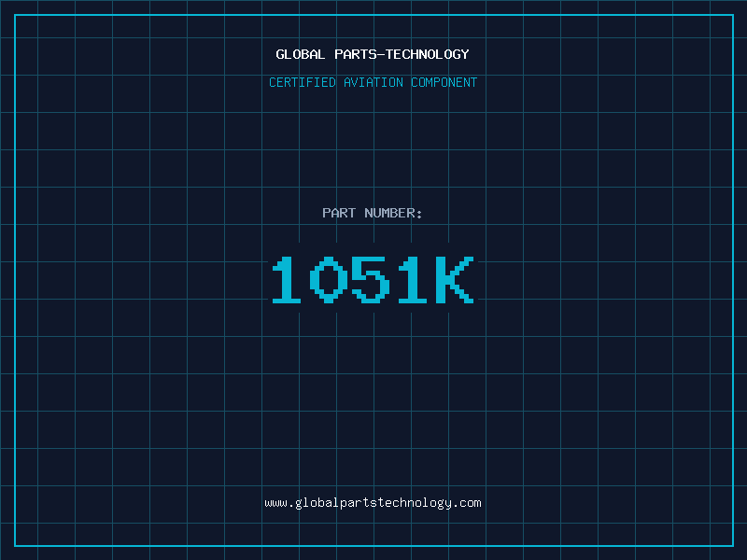The height and width of the screenshot is (560, 747).
Task: Click the word PART in the label
Action: click(339, 213)
